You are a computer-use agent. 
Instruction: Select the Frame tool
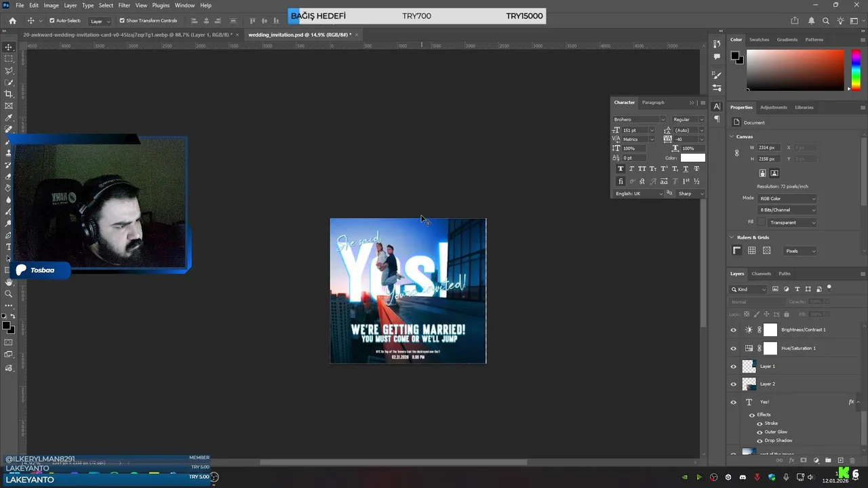[x=9, y=106]
